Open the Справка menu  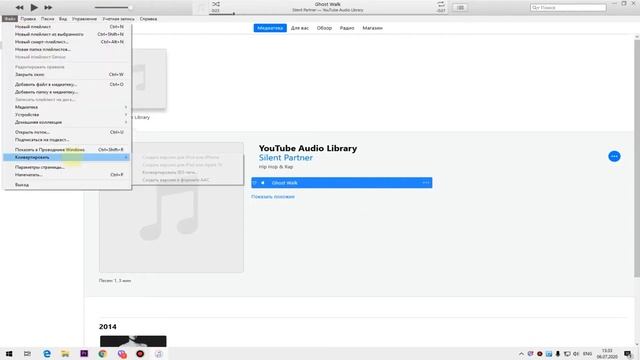tap(148, 19)
